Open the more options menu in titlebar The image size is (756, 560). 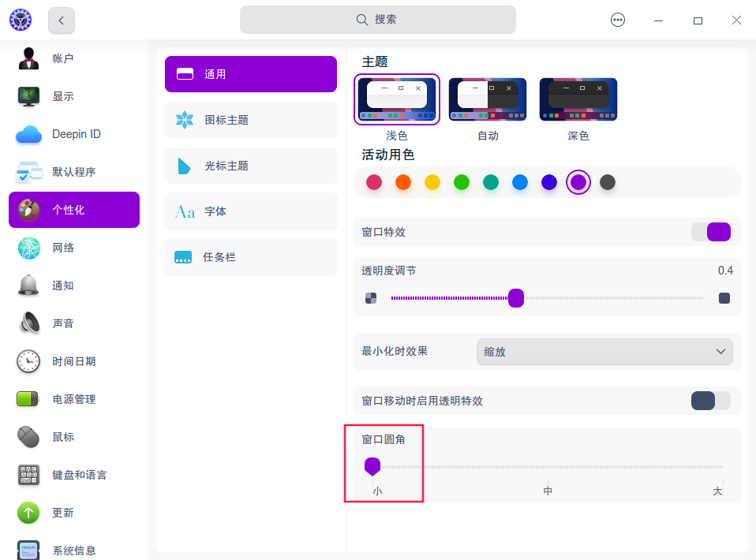[618, 20]
